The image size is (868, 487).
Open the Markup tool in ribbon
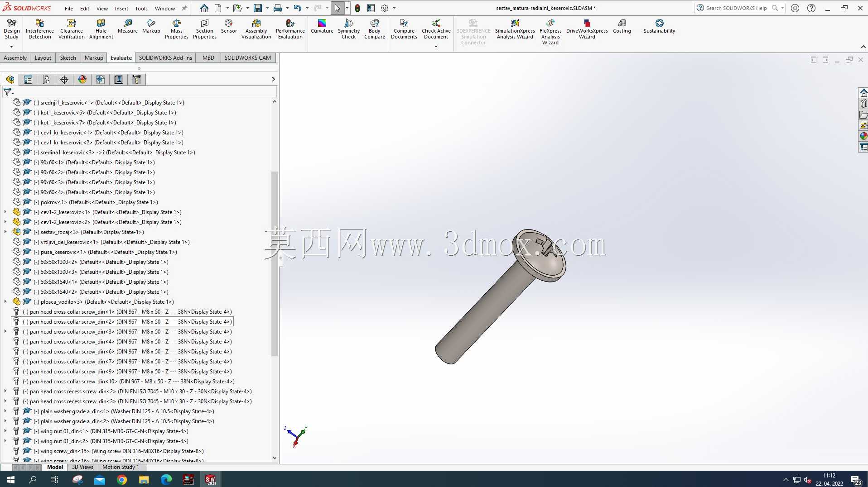(x=151, y=27)
